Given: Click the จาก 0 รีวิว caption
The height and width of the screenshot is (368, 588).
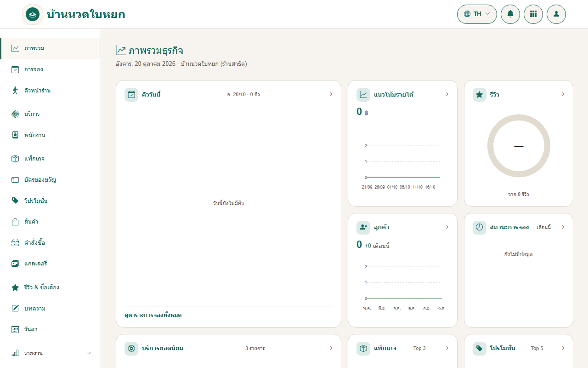Looking at the screenshot, I should [x=519, y=195].
